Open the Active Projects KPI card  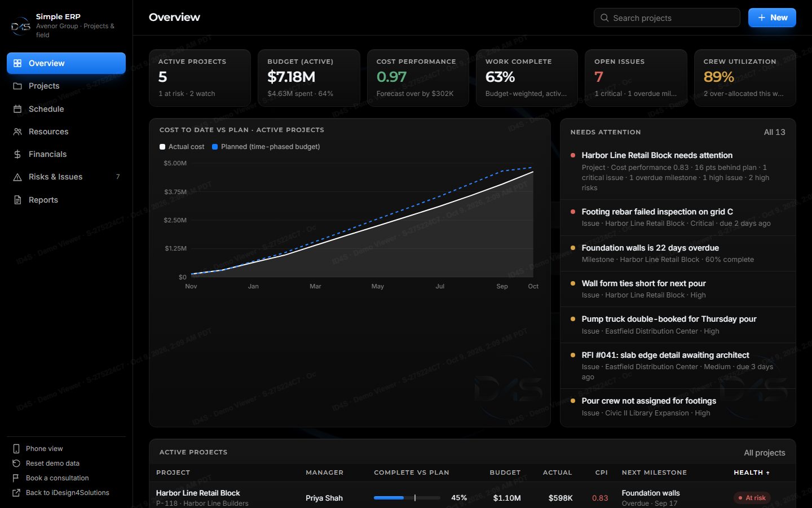(x=200, y=78)
